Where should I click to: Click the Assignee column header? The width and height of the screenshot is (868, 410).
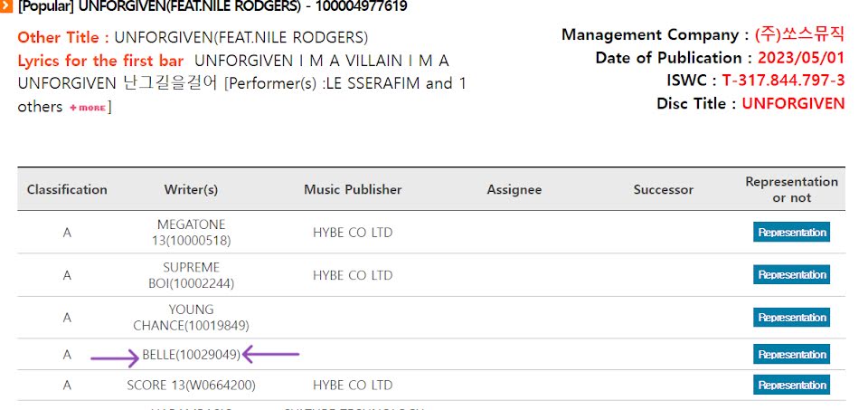(x=514, y=190)
